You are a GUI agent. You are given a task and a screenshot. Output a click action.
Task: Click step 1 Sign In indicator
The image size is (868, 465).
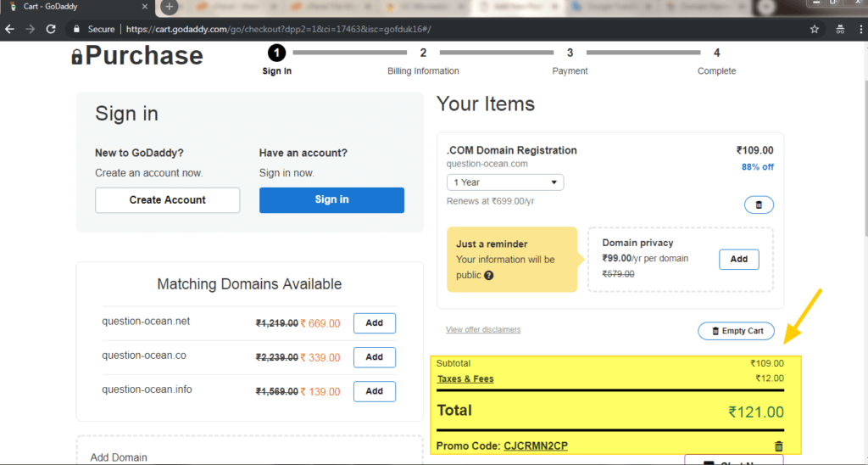tap(277, 60)
